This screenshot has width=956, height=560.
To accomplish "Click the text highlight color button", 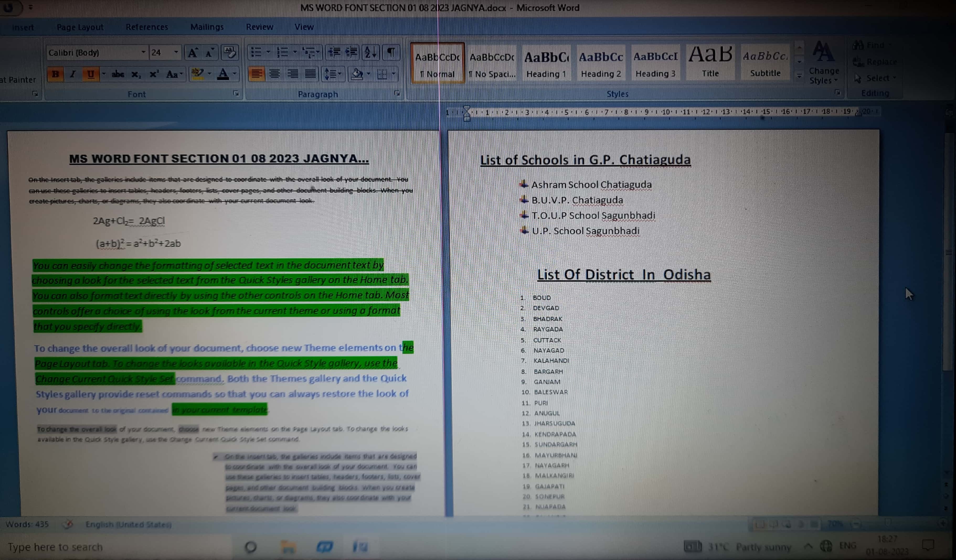I will pos(198,74).
